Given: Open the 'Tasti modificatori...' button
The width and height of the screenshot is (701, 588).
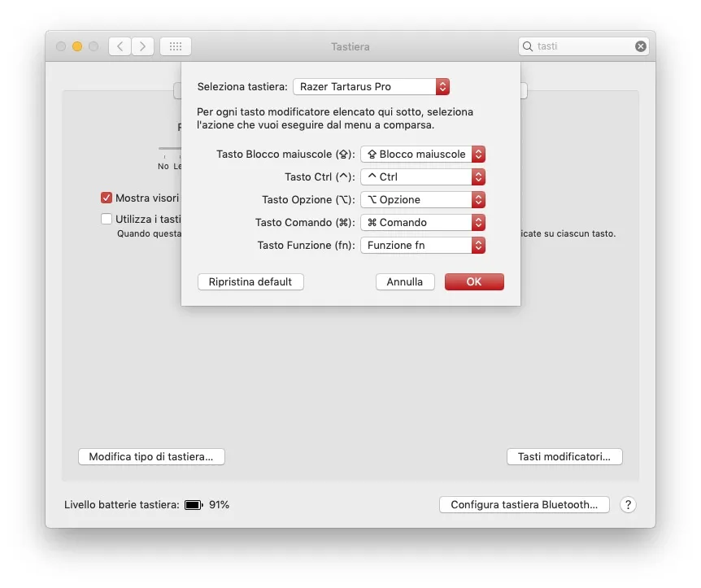Looking at the screenshot, I should [564, 456].
